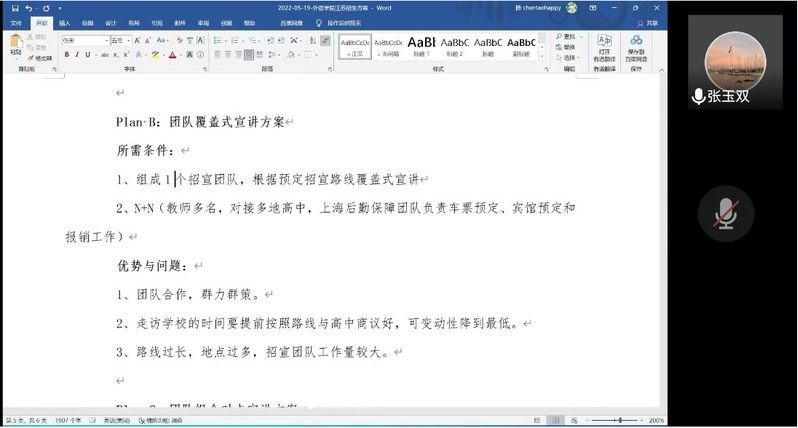
Task: Apply the Heading 1 (标题 1) style
Action: coord(422,45)
